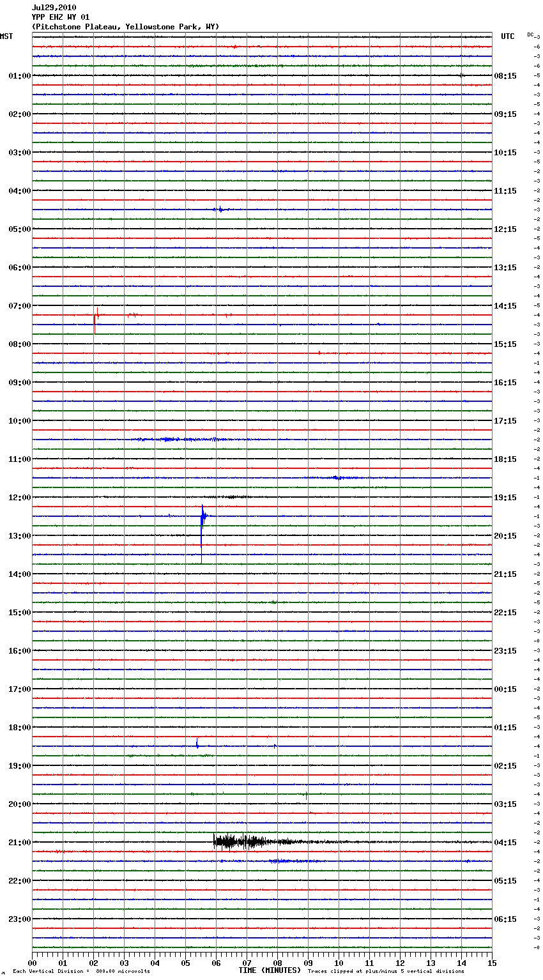Image resolution: width=543 pixels, height=980 pixels.
Task: Select the 04:15 UTC time label
Action: click(x=505, y=843)
